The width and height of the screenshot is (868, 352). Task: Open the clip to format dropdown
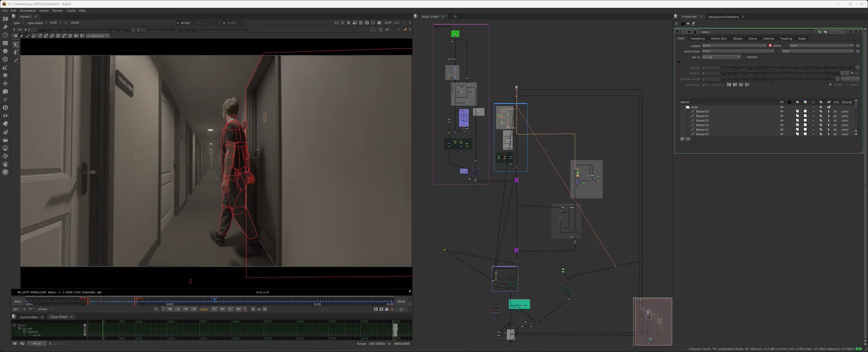721,57
